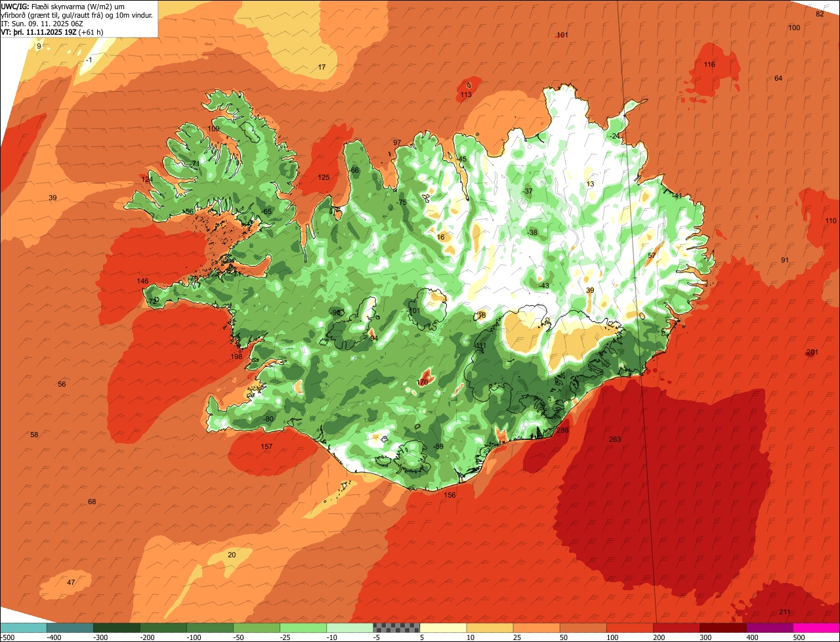Image resolution: width=840 pixels, height=642 pixels.
Task: Click the sea value 146
Action: pos(142,281)
